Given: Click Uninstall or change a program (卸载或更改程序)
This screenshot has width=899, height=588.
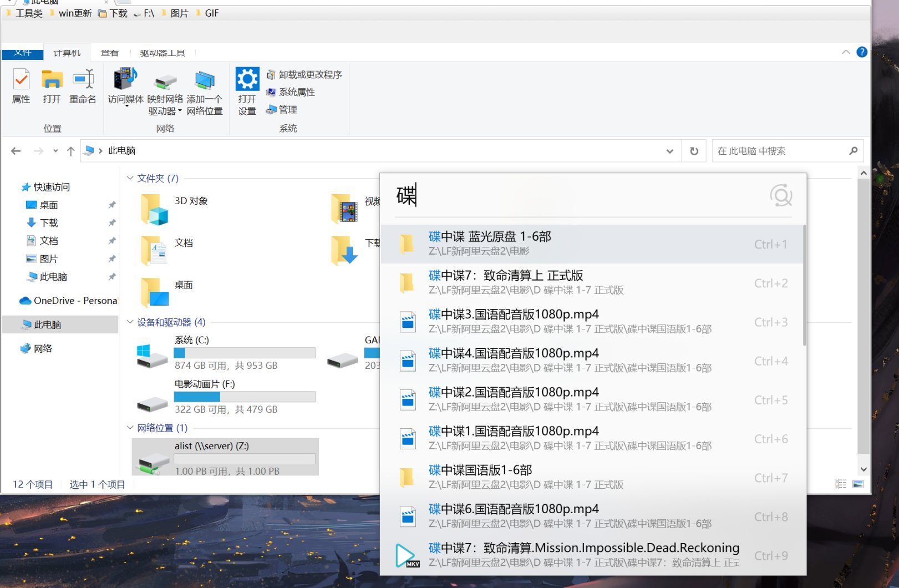Looking at the screenshot, I should coord(304,74).
